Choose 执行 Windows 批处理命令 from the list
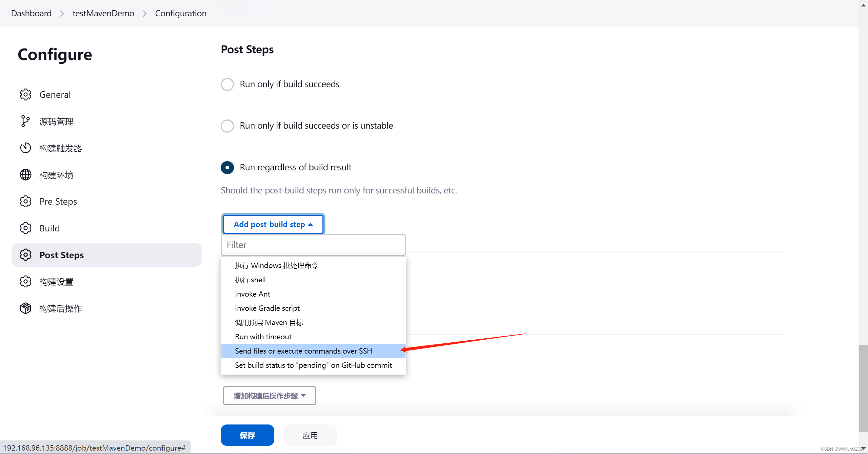This screenshot has height=454, width=868. (313, 265)
